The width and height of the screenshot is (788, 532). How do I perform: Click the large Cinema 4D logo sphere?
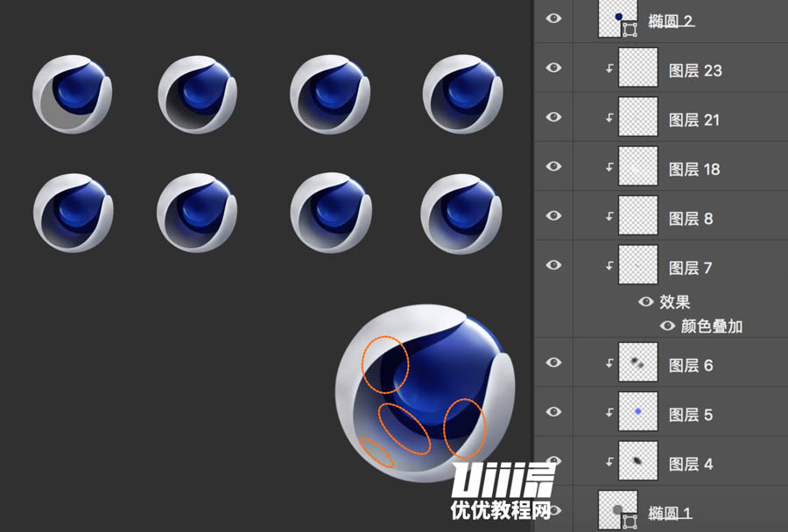(x=426, y=394)
